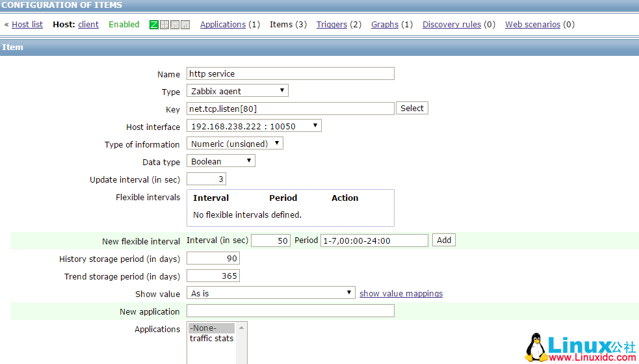Viewport: 639px width, 364px height.
Task: Click the Name input field
Action: click(290, 73)
